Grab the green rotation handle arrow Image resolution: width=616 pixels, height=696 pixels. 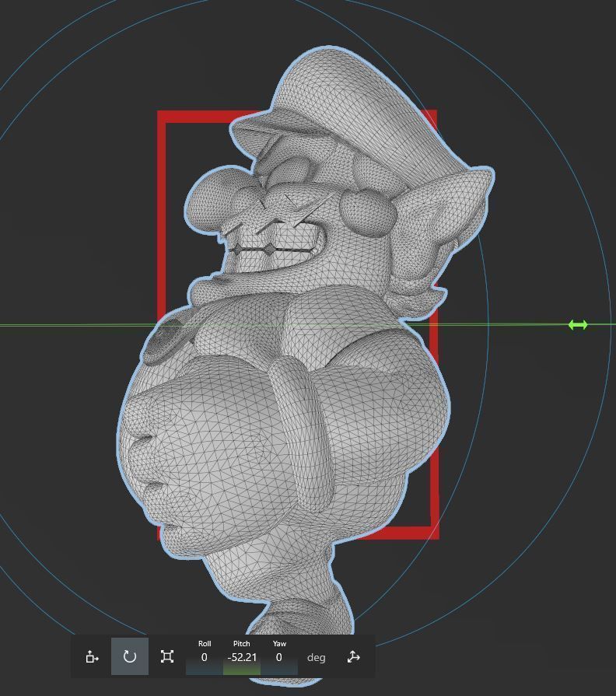point(578,325)
